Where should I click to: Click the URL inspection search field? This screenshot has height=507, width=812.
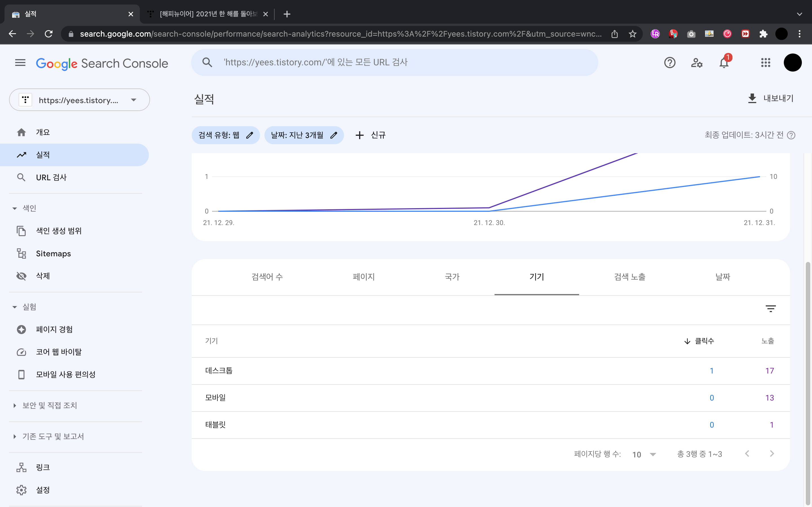pos(394,62)
